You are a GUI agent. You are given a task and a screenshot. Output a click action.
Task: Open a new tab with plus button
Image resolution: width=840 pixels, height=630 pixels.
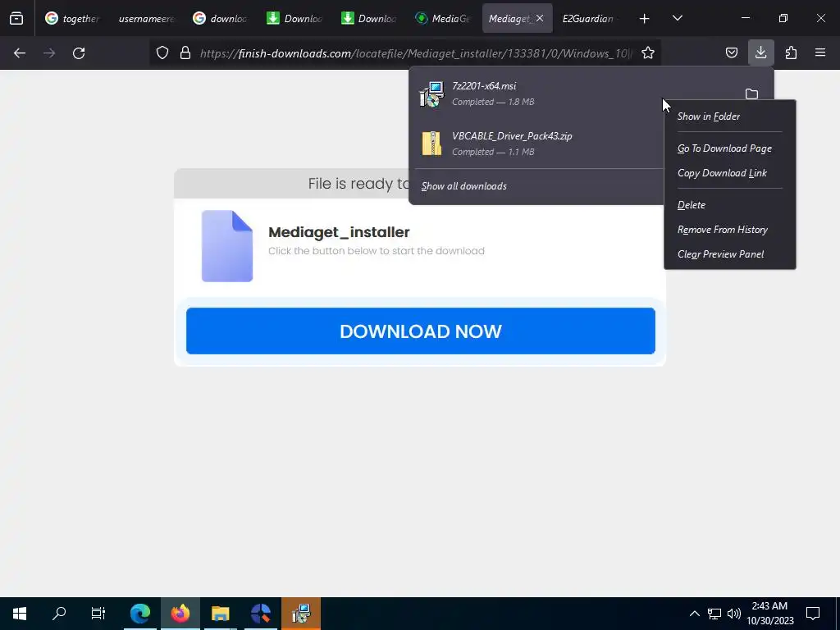tap(645, 19)
